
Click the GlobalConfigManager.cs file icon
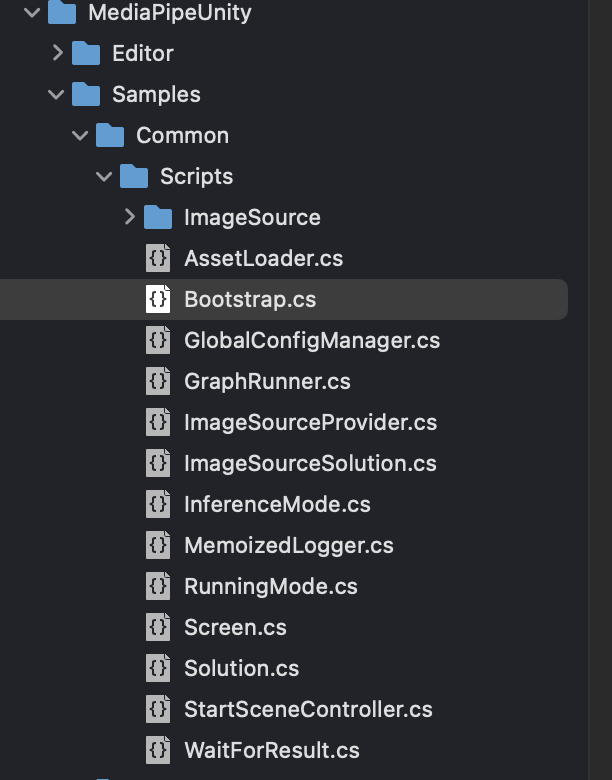158,340
